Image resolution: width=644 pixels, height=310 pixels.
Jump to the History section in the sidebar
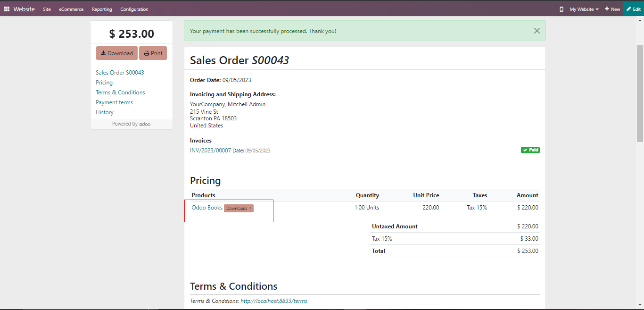(x=105, y=112)
